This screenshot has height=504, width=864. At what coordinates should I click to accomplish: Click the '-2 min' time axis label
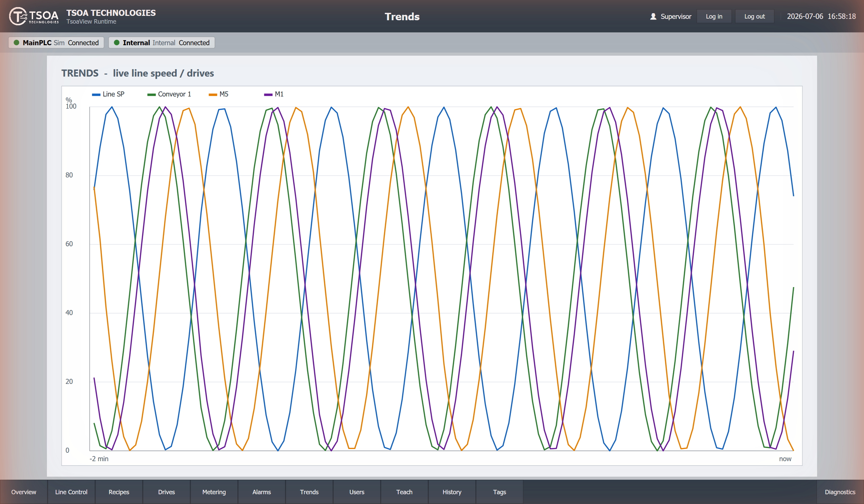(x=99, y=459)
